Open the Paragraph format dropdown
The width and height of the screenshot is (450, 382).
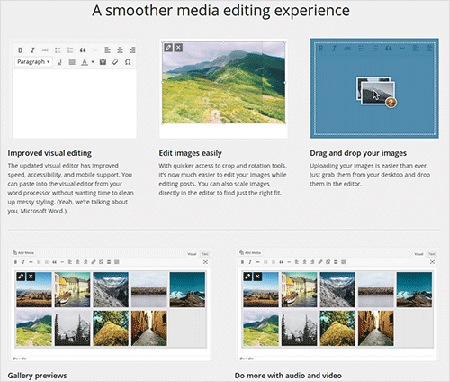click(x=33, y=62)
